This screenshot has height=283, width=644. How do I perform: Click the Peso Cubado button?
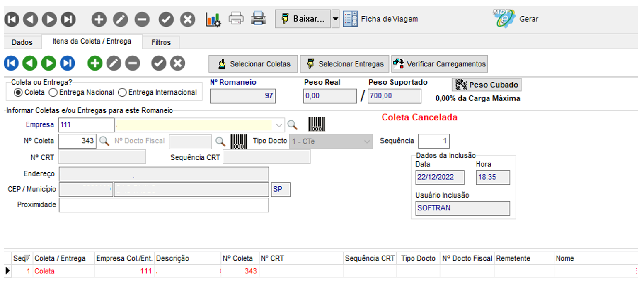(487, 85)
